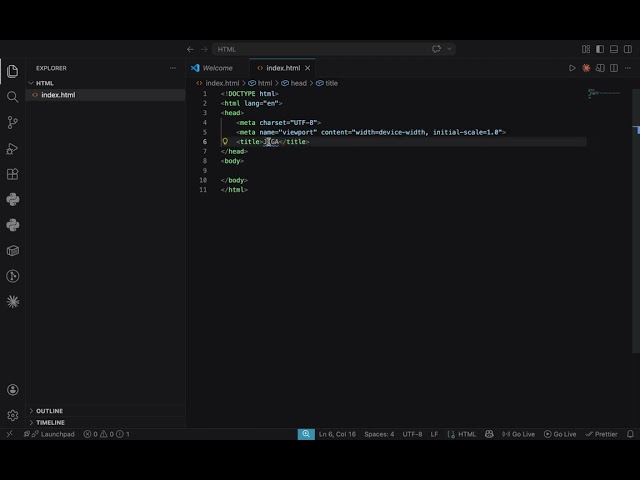Click the icon left of split editor
The image size is (640, 480).
[x=600, y=68]
